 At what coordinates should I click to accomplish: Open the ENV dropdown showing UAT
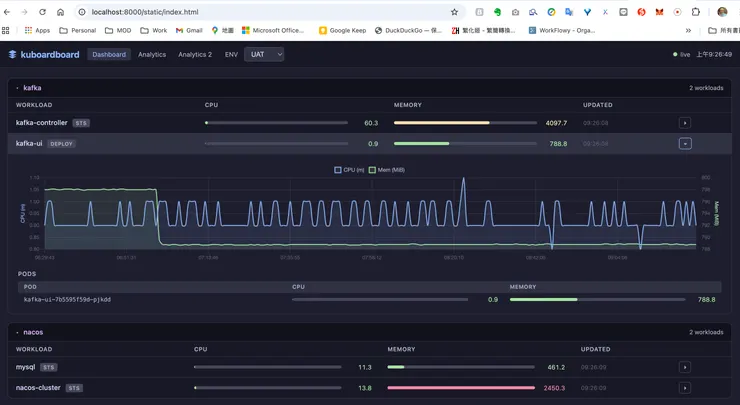pyautogui.click(x=264, y=54)
